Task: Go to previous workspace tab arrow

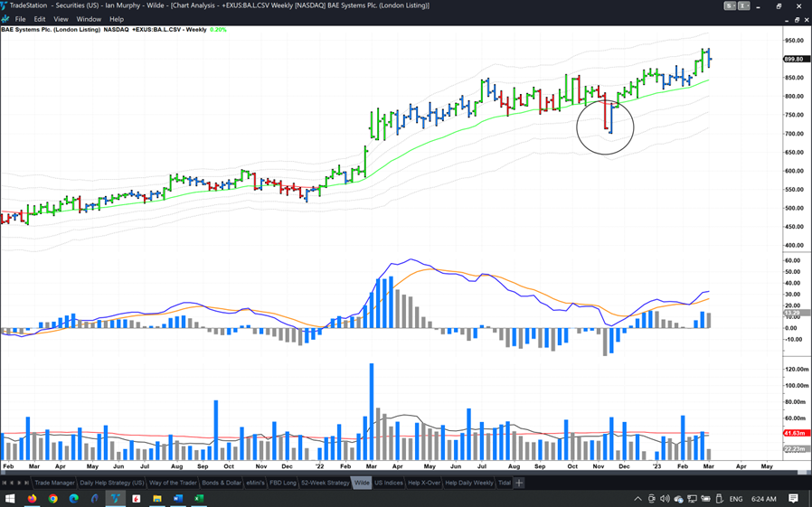Action: [x=12, y=483]
